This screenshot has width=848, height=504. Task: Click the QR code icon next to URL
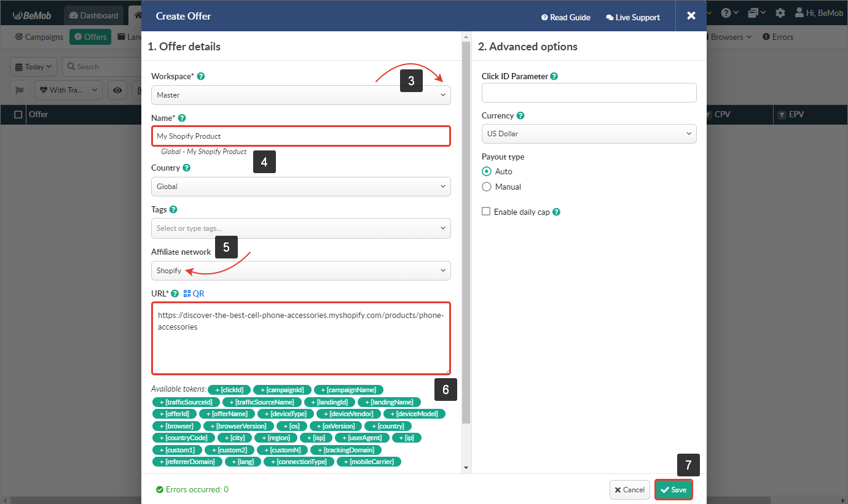click(187, 293)
